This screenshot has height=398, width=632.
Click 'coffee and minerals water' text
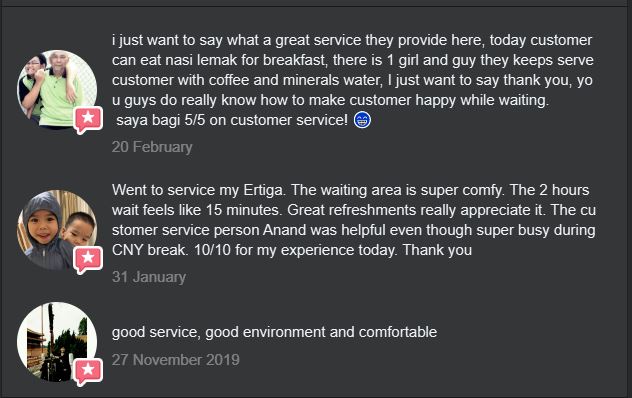[295, 80]
